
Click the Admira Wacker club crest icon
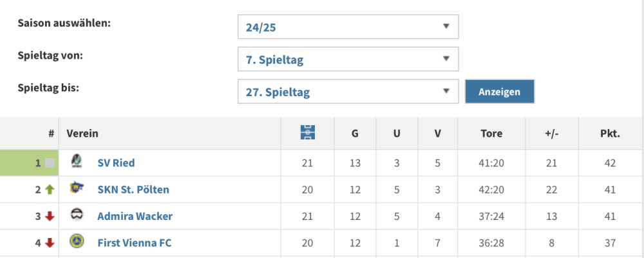point(77,215)
